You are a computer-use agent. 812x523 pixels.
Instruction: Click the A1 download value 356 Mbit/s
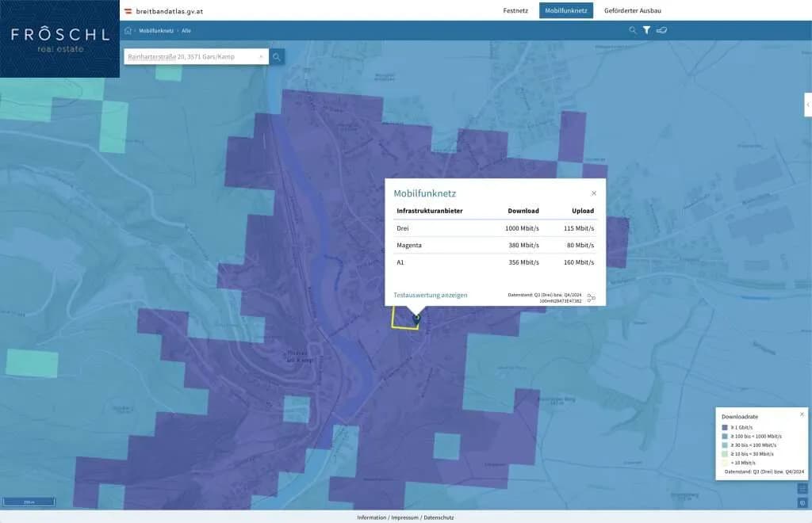coord(523,262)
